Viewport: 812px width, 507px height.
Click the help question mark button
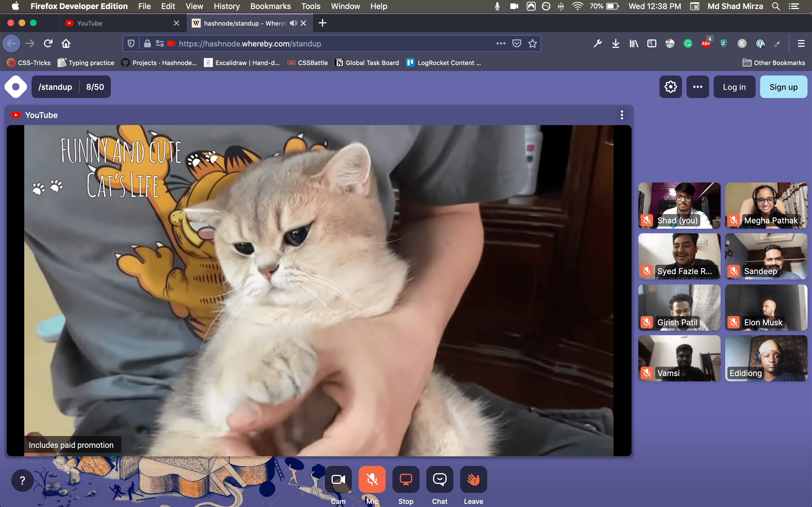tap(22, 481)
